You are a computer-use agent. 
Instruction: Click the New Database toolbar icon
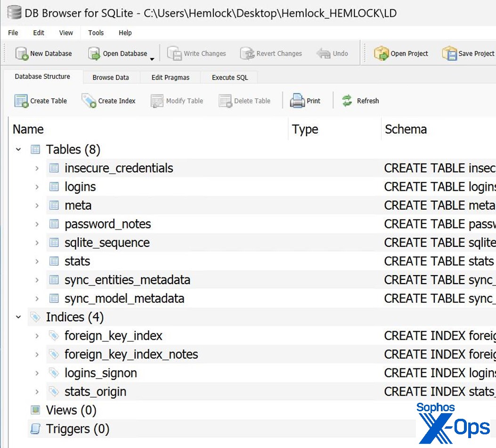22,54
